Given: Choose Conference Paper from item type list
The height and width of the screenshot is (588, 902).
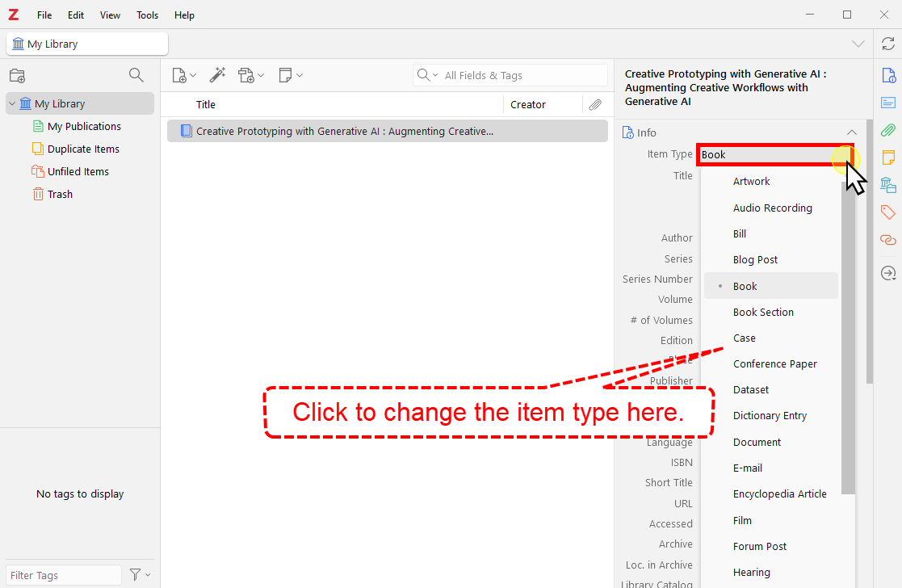Looking at the screenshot, I should (774, 363).
